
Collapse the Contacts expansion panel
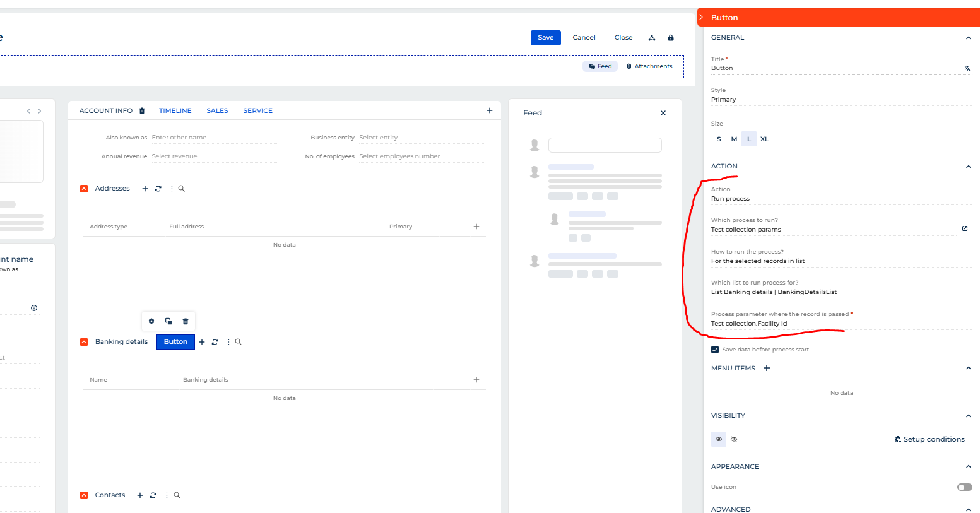pyautogui.click(x=84, y=495)
